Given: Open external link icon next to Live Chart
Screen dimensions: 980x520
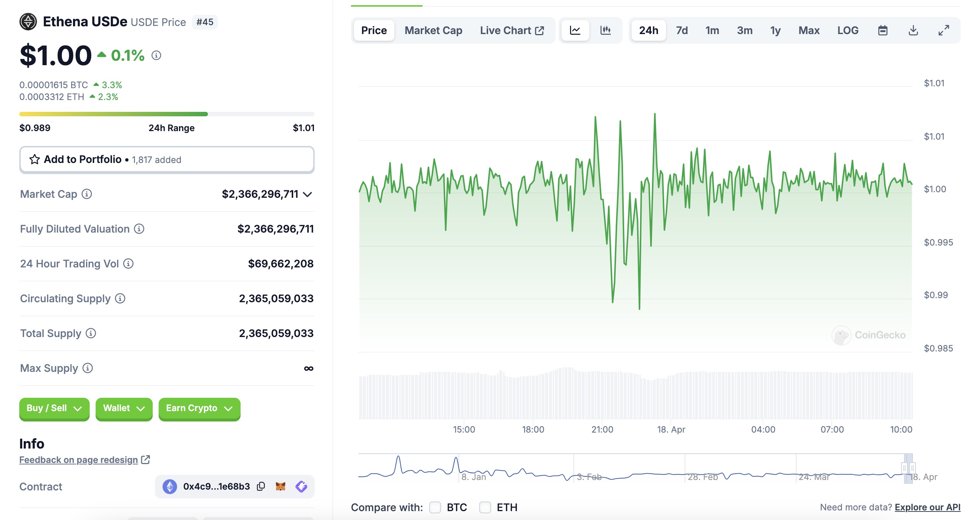Looking at the screenshot, I should coord(539,30).
